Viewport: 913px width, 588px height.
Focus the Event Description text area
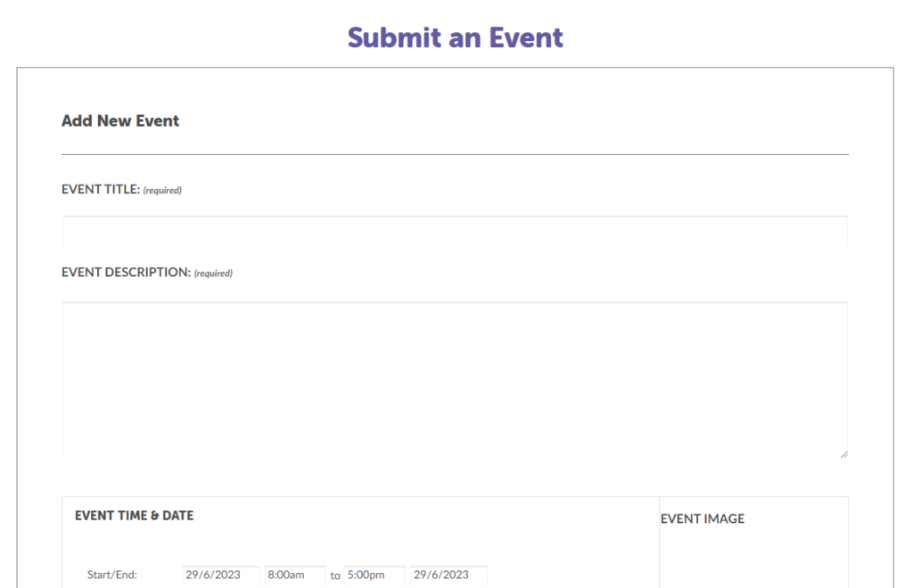pyautogui.click(x=455, y=380)
